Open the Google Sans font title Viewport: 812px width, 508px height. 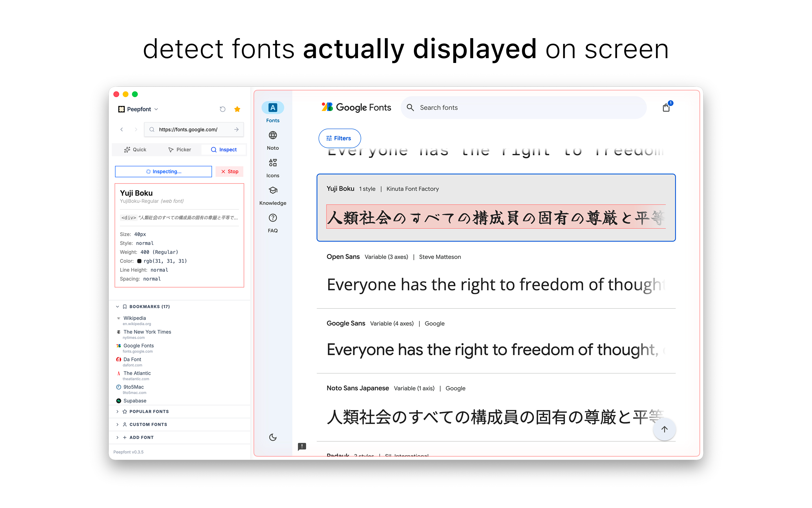tap(346, 323)
